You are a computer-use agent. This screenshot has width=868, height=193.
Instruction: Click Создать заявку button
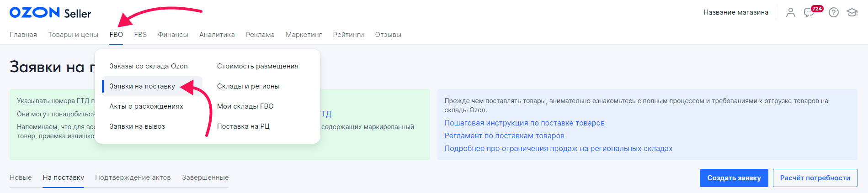[x=734, y=178]
